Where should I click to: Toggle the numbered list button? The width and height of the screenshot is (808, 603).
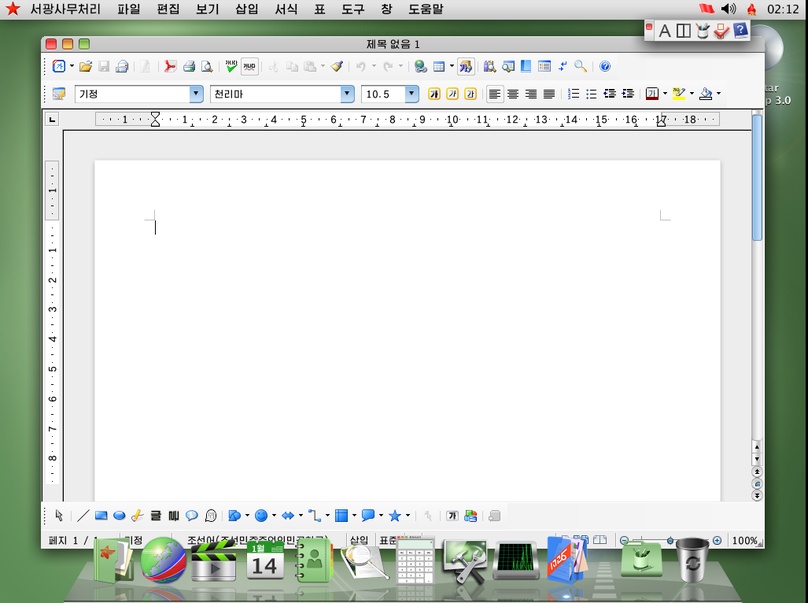click(x=573, y=94)
